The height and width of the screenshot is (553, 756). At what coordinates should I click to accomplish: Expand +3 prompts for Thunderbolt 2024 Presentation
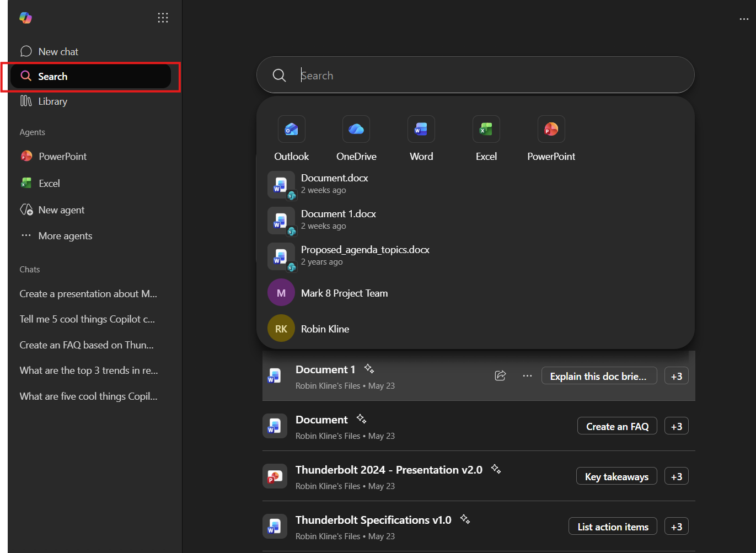(x=677, y=476)
